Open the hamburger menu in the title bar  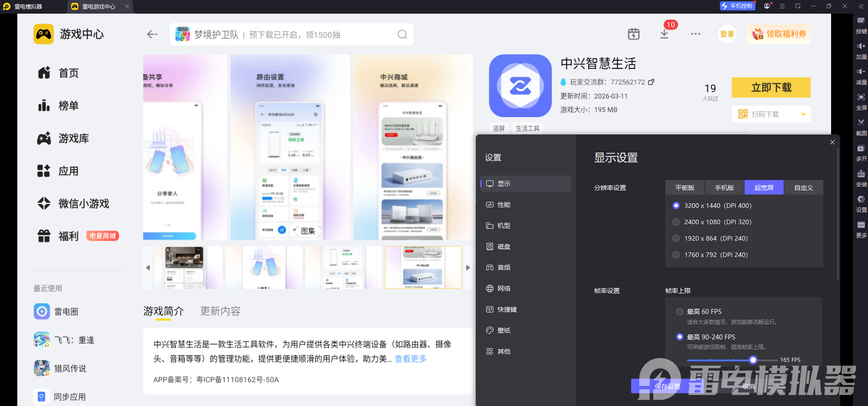tap(782, 6)
